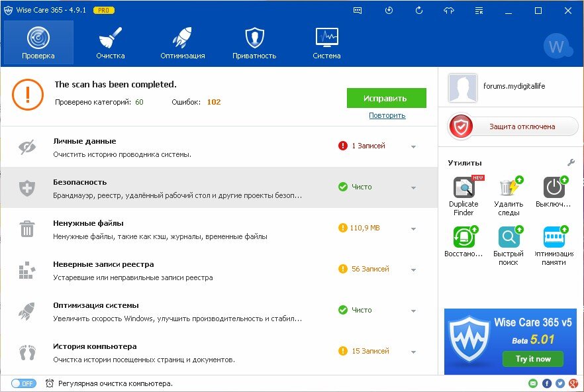This screenshot has width=584, height=392.
Task: Click the trash bin Ненужные файлы icon
Action: (x=26, y=228)
